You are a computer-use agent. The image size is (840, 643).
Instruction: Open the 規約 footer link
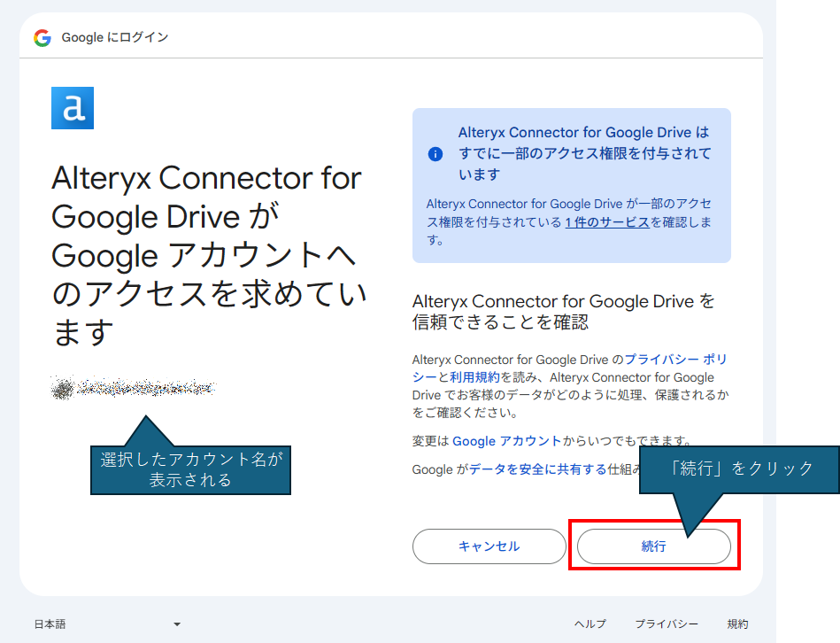[737, 624]
